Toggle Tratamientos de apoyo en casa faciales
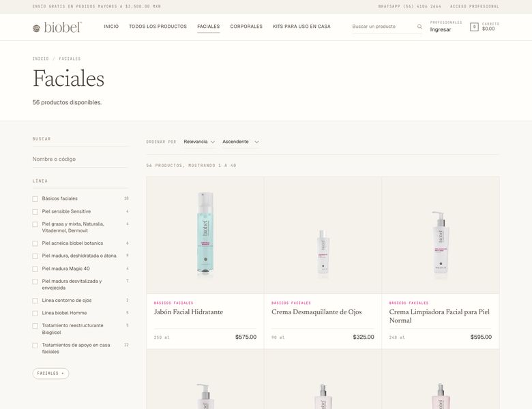The image size is (532, 409). 35,346
